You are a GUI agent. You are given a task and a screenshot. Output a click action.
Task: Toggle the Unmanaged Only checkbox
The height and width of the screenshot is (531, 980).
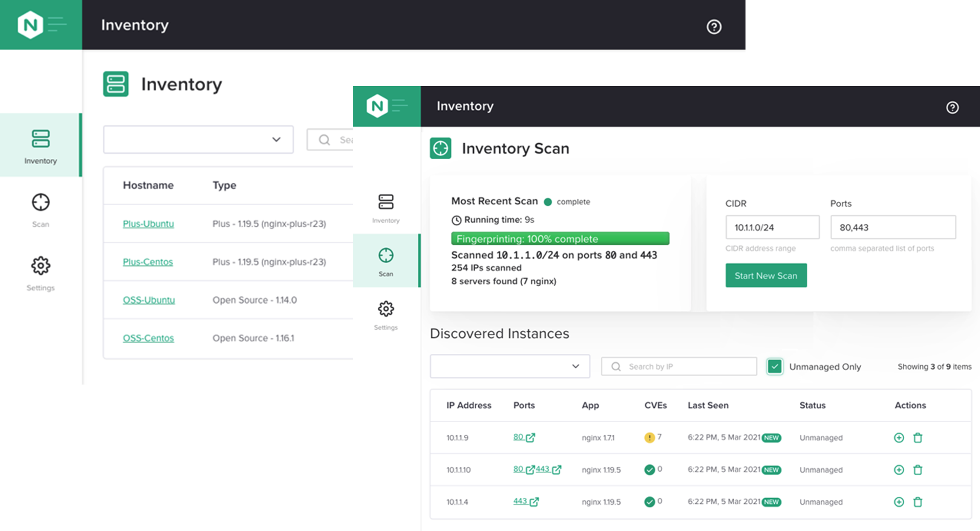click(775, 367)
